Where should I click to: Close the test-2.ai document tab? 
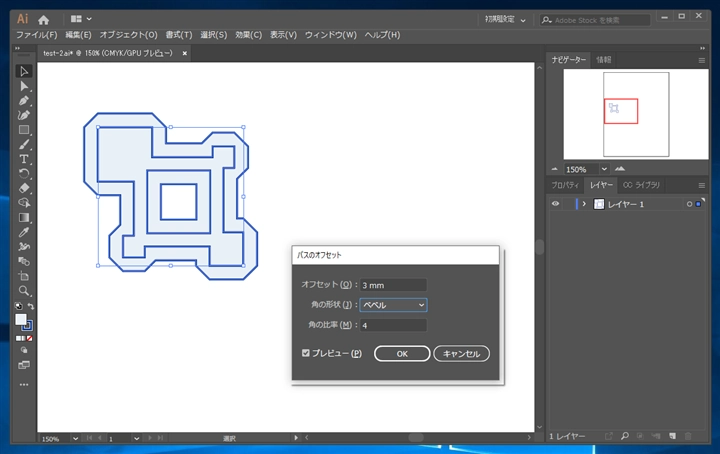tap(185, 53)
